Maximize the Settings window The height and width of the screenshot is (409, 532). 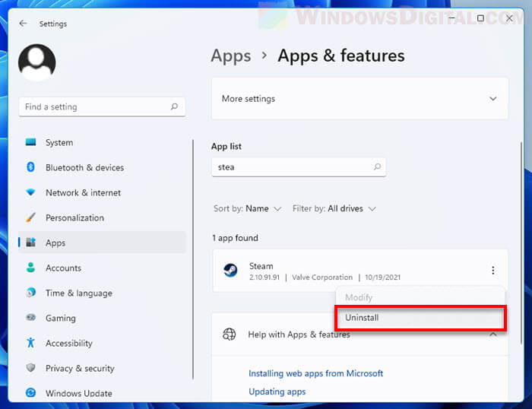(480, 18)
